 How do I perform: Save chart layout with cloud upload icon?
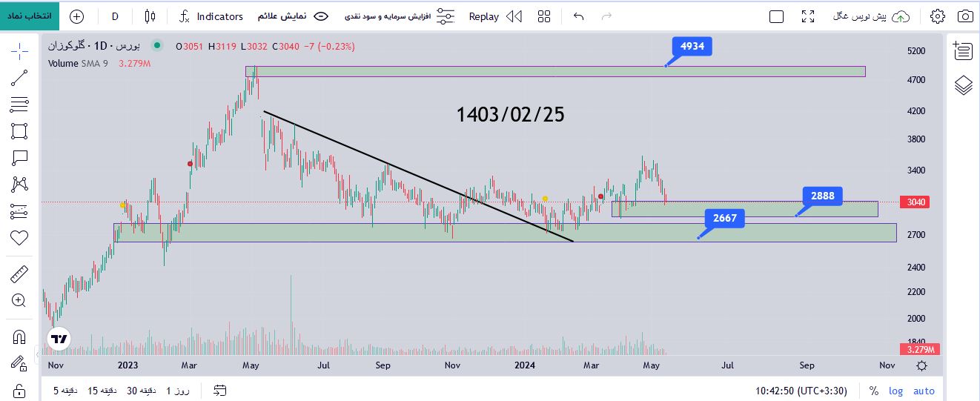coord(901,16)
